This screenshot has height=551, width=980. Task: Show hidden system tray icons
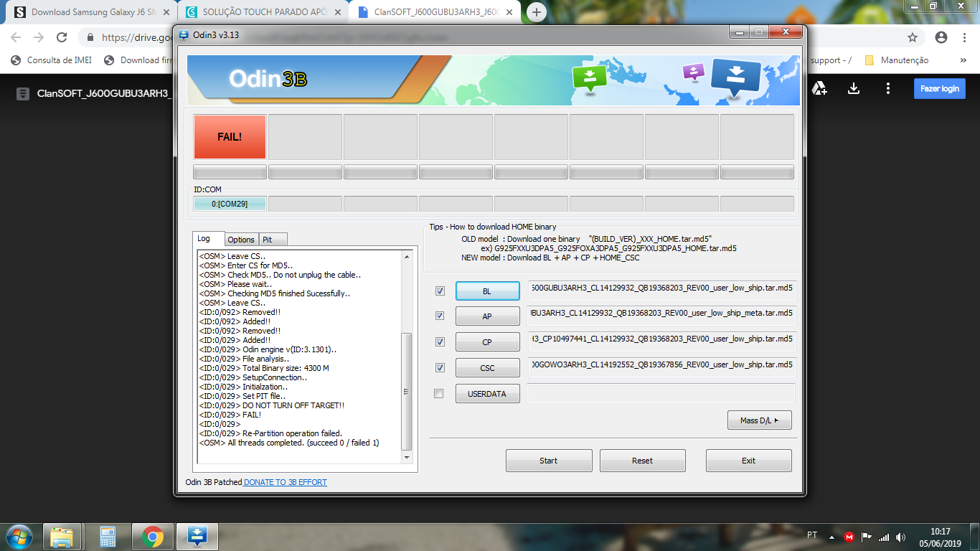pos(831,537)
